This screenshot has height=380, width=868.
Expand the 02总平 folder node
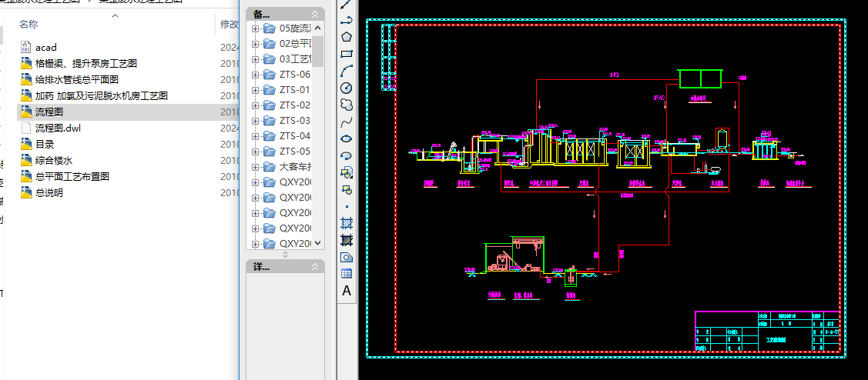point(255,44)
